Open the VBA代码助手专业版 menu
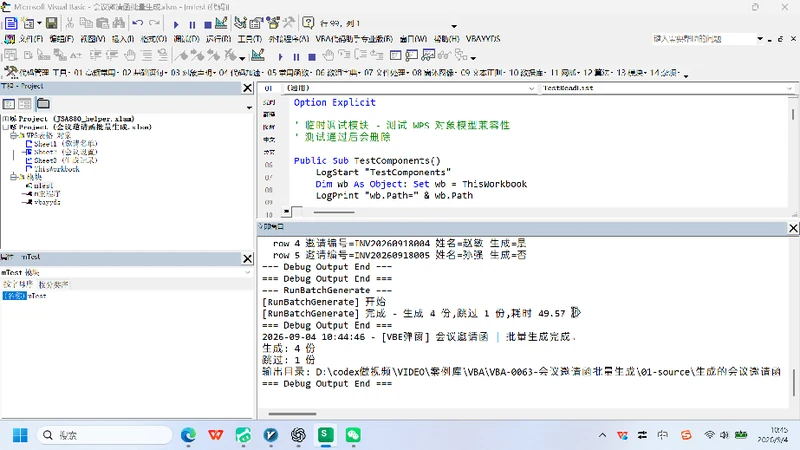Viewport: 800px width, 450px height. (354, 39)
